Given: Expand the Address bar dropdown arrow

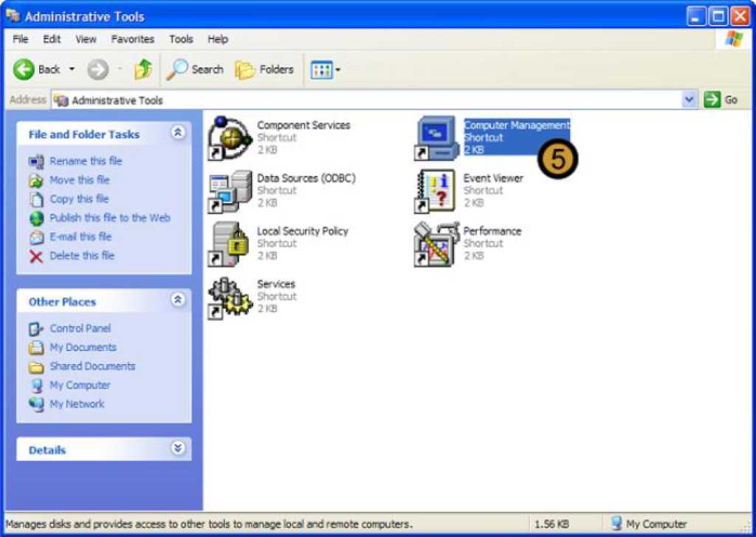Looking at the screenshot, I should (x=690, y=100).
